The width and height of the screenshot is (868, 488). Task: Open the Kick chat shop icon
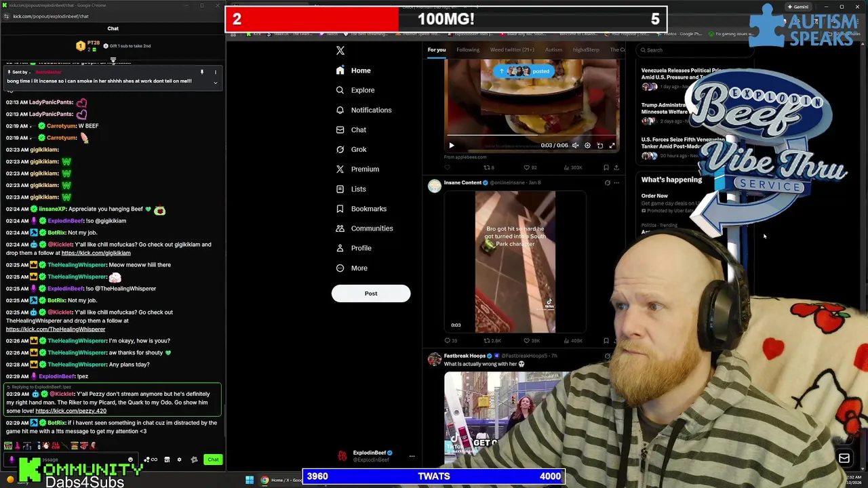coord(167,460)
